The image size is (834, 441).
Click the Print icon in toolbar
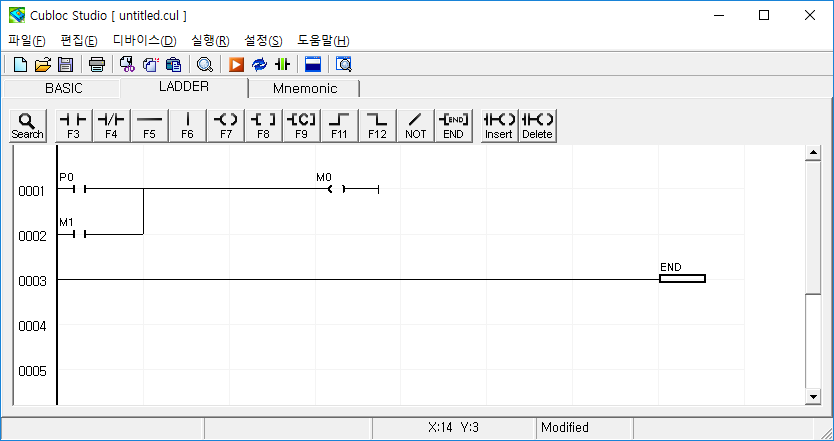[97, 65]
